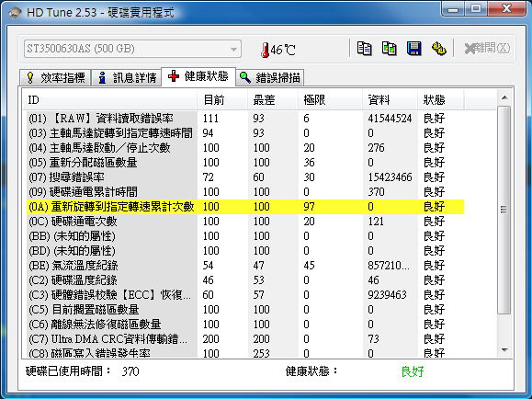532x399 pixels.
Task: Click the ID column header
Action: [110, 100]
